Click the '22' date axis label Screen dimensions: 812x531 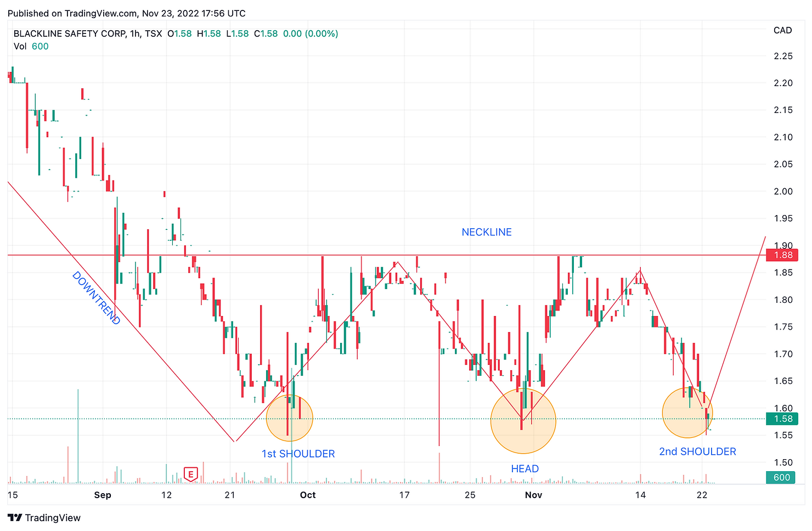(702, 495)
